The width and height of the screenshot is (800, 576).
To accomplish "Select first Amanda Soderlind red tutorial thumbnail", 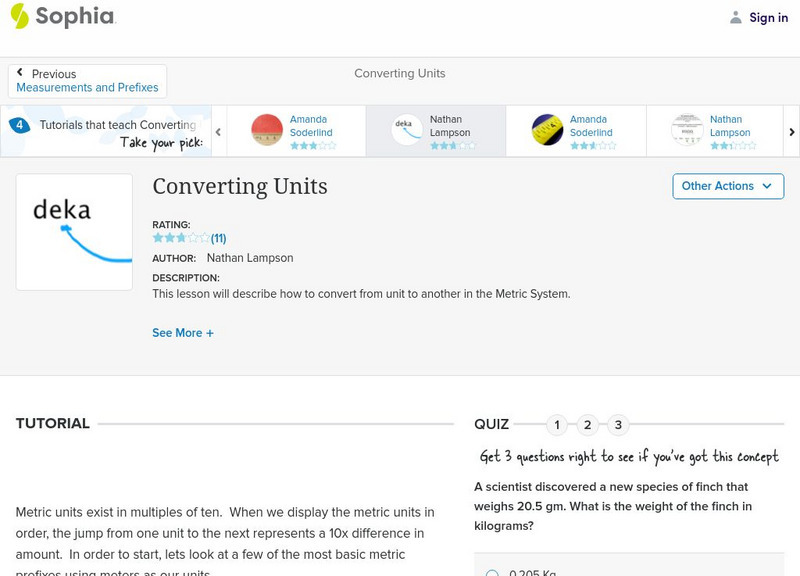I will coord(267,130).
